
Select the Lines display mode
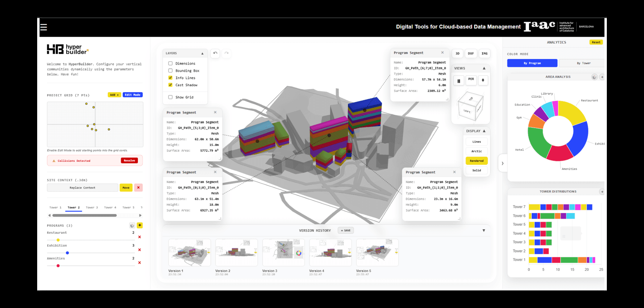[x=477, y=142]
